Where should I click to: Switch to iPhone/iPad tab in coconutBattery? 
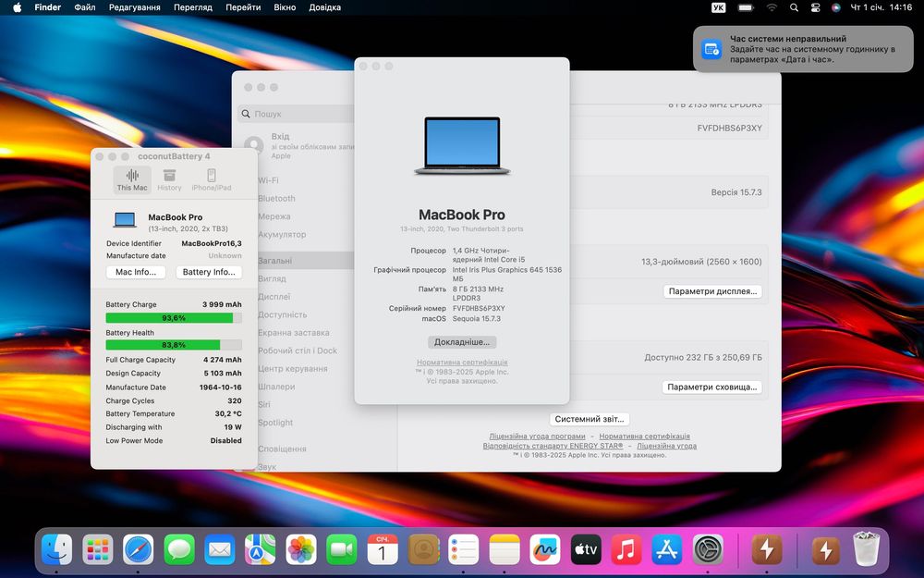tap(212, 180)
